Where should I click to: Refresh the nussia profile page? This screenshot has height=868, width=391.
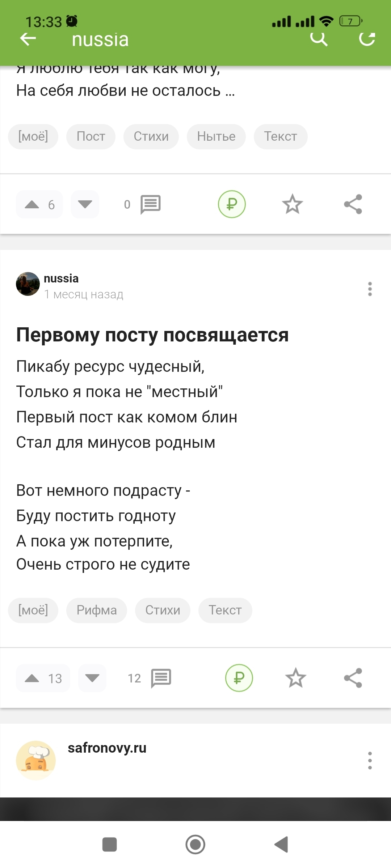click(367, 38)
